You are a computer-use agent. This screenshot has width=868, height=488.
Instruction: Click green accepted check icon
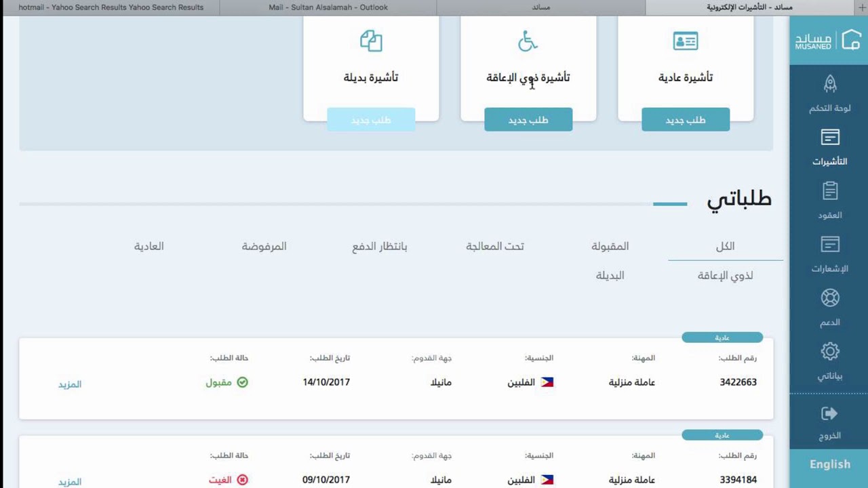[242, 382]
